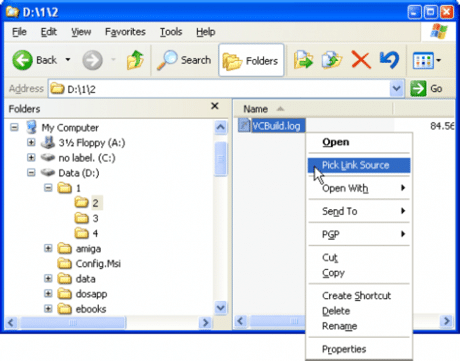Screen dimensions: 460x361
Task: Choose Pick Link Source menu entry
Action: pyautogui.click(x=359, y=165)
